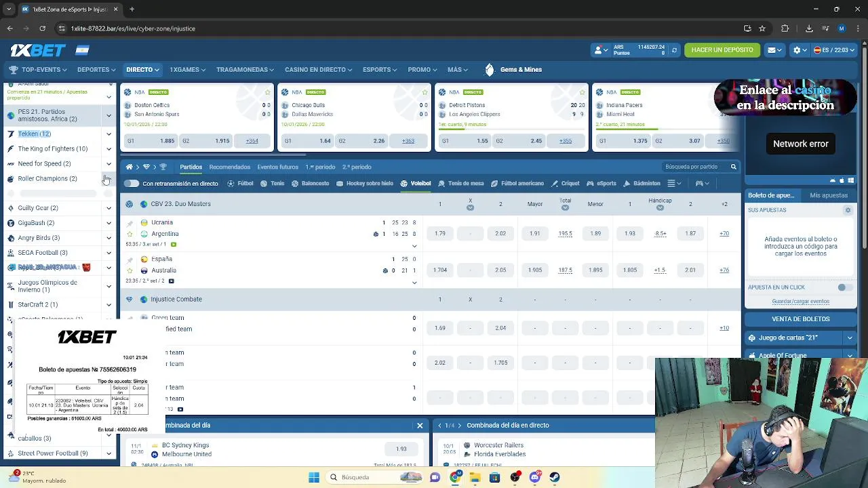Select Street Power Football (9) category

(x=53, y=453)
